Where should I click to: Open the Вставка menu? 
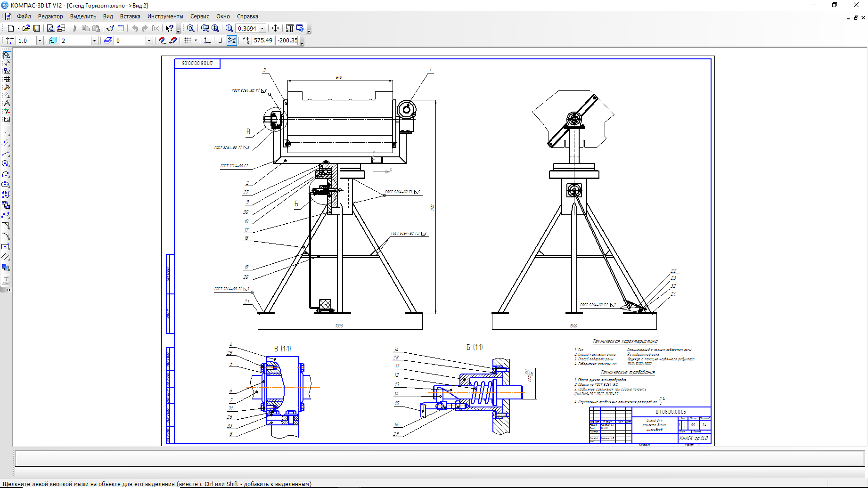[130, 16]
